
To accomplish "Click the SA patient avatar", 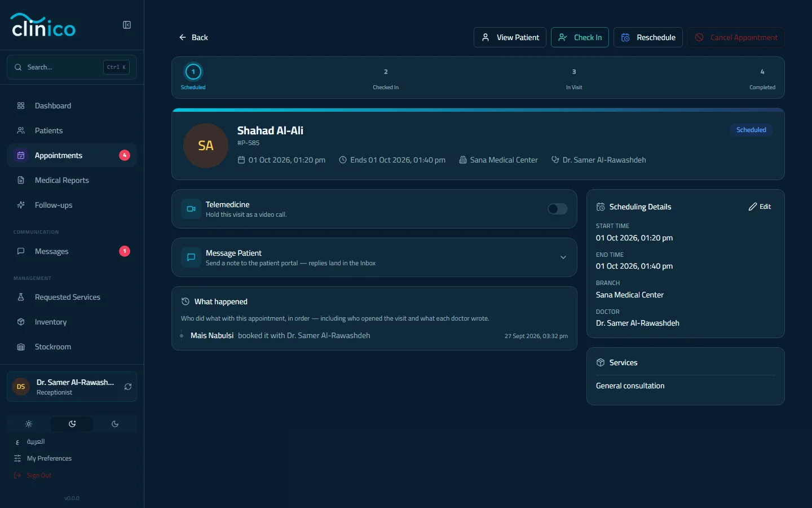I will coord(206,146).
